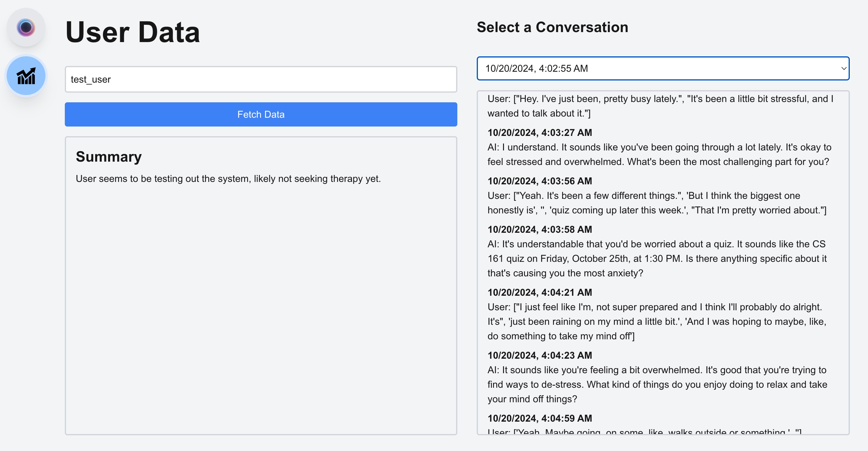Click the user message about the upcoming quiz
Viewport: 868px width, 451px height.
(656, 203)
